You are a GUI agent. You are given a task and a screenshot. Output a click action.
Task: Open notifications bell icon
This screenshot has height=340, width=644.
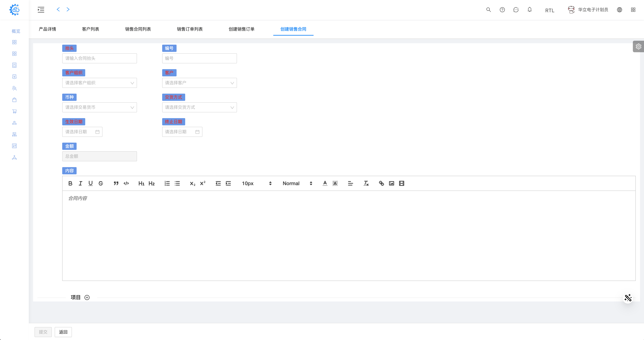(529, 10)
